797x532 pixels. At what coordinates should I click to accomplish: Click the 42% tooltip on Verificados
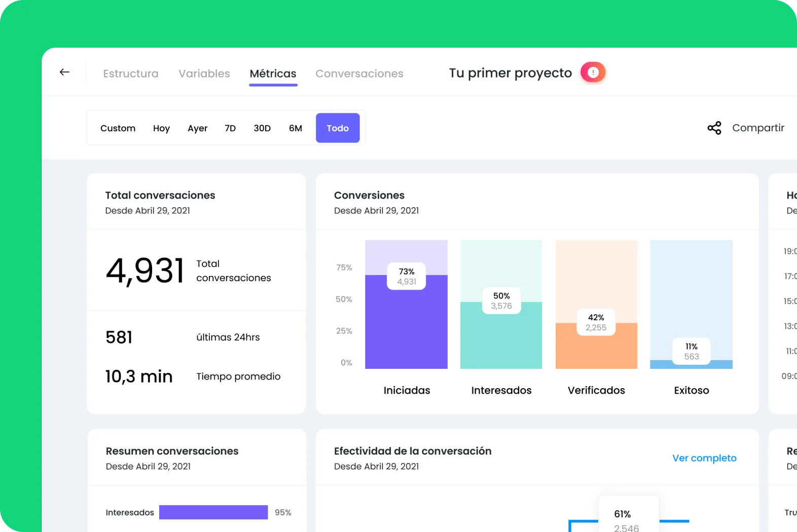[x=596, y=322]
